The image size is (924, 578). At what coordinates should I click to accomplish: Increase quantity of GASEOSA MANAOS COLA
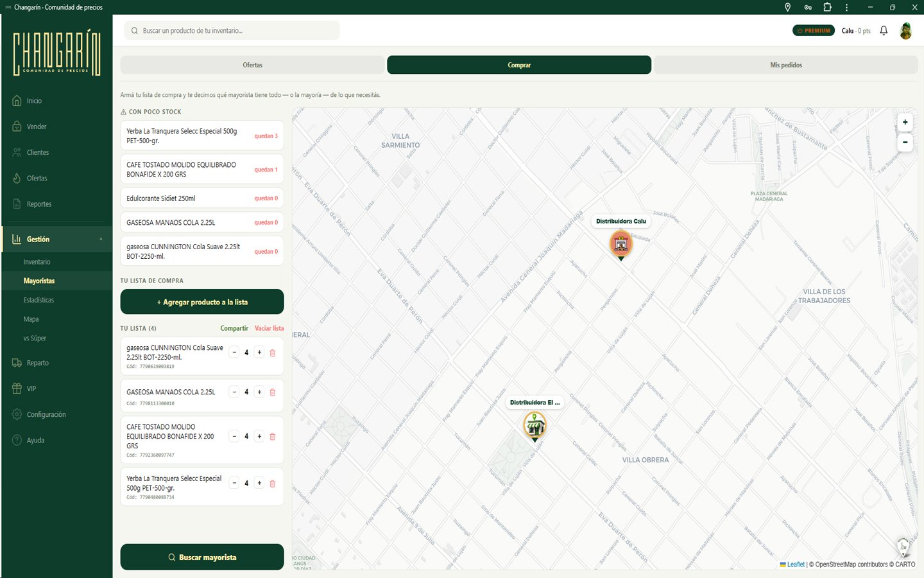259,392
